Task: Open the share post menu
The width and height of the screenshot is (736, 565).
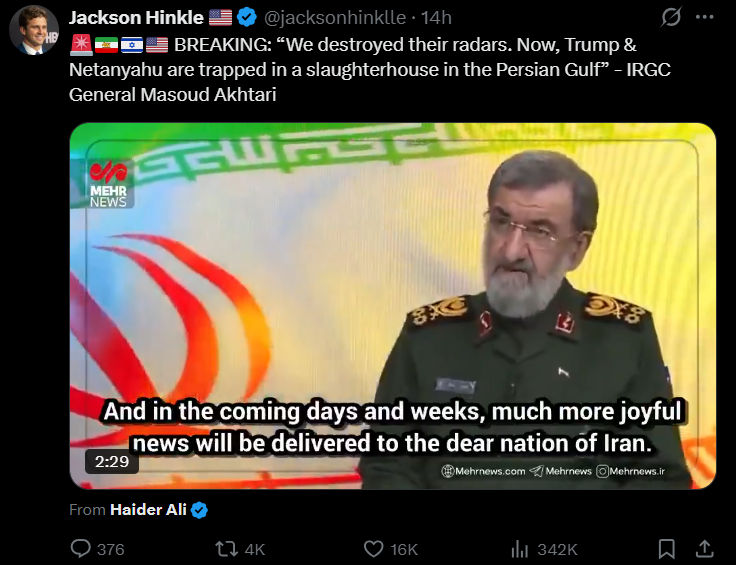Action: click(704, 548)
